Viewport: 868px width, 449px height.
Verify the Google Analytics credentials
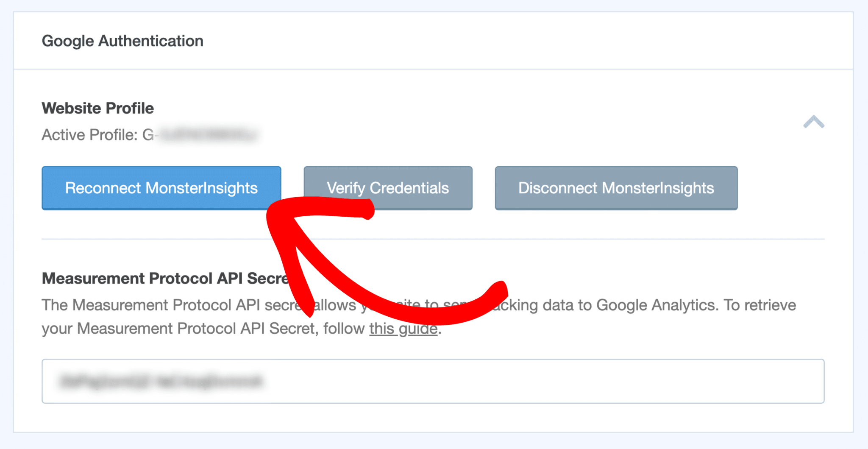coord(387,188)
